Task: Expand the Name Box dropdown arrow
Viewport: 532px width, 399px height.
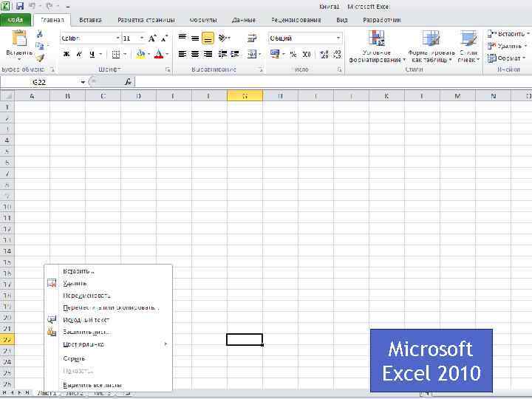Action: coord(83,82)
